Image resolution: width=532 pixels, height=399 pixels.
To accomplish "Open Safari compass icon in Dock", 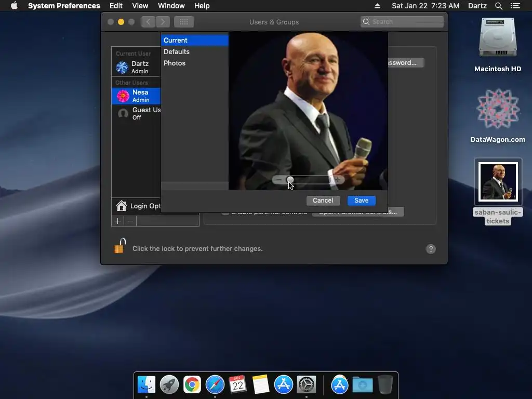I will [215, 384].
